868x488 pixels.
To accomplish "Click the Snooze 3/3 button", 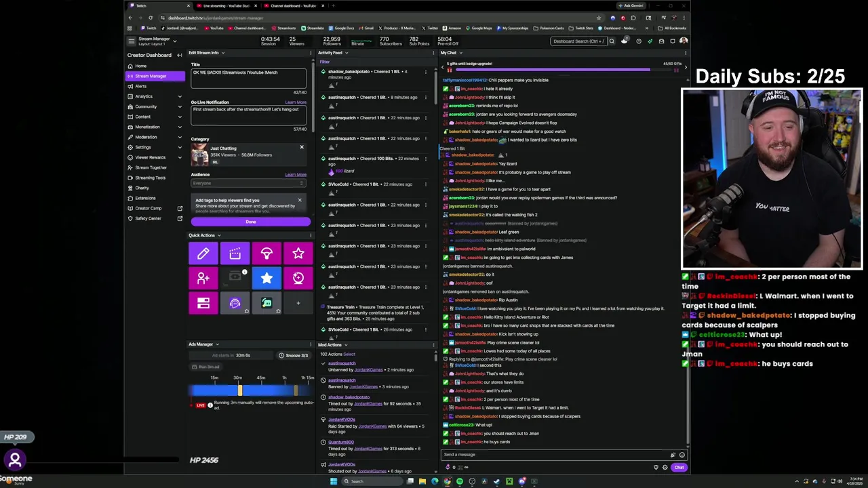I will point(294,355).
